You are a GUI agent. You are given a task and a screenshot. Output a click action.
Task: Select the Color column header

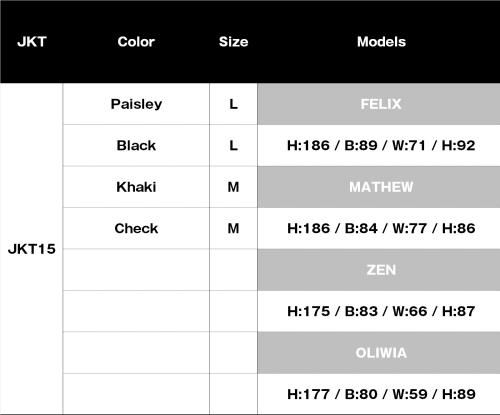point(136,42)
